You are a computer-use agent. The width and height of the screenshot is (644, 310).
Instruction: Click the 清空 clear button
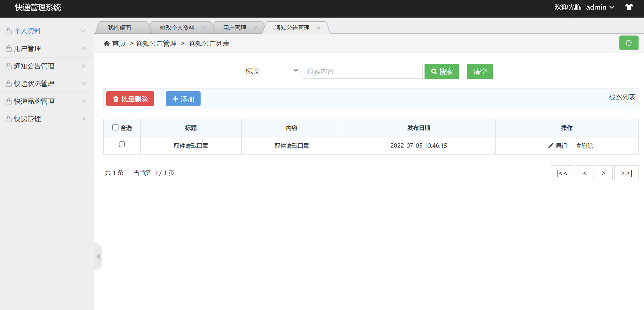[480, 71]
